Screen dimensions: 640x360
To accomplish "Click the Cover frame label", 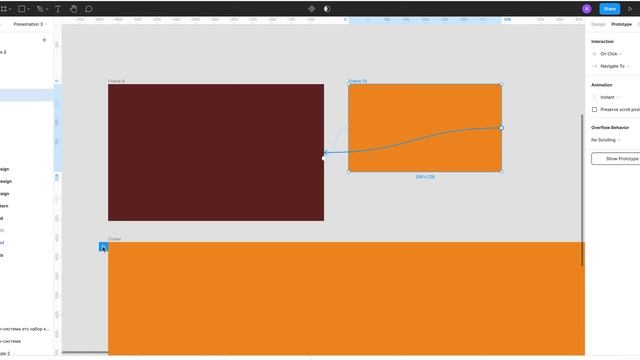I will (115, 239).
